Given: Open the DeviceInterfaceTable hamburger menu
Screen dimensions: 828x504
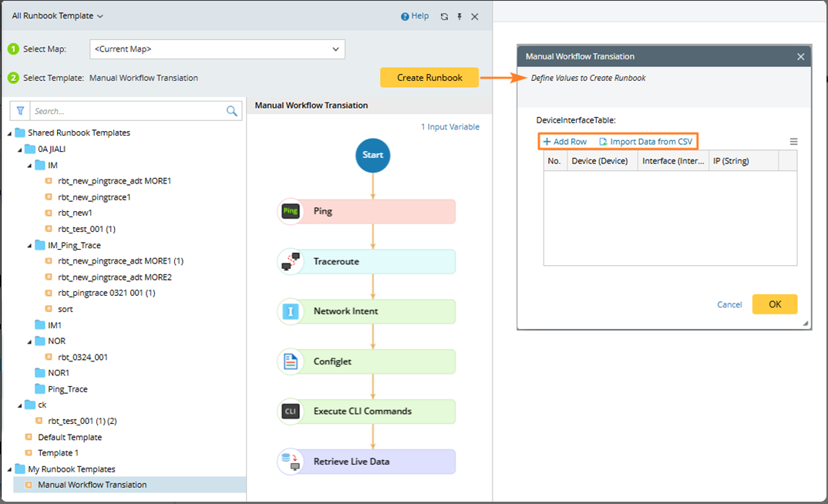Looking at the screenshot, I should coord(793,142).
